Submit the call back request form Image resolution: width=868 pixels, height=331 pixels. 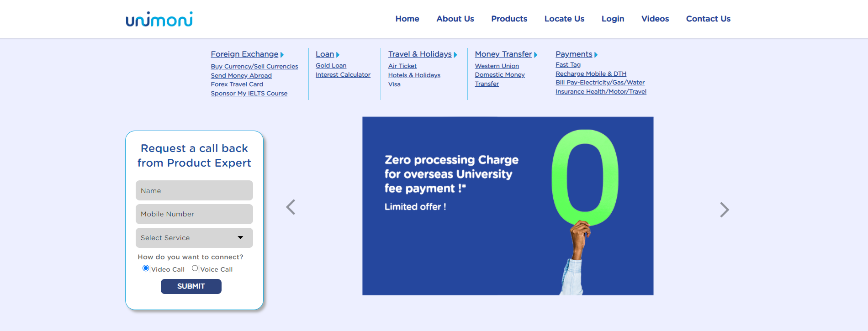click(191, 286)
